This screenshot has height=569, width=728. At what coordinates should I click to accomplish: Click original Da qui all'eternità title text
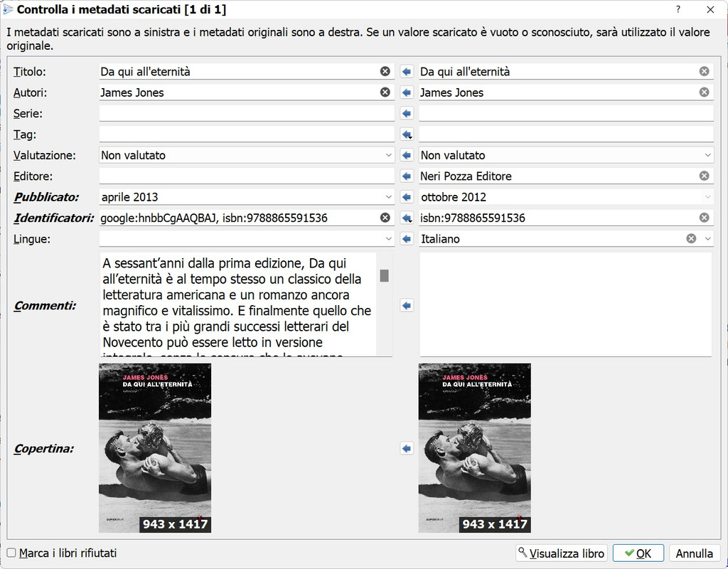465,72
